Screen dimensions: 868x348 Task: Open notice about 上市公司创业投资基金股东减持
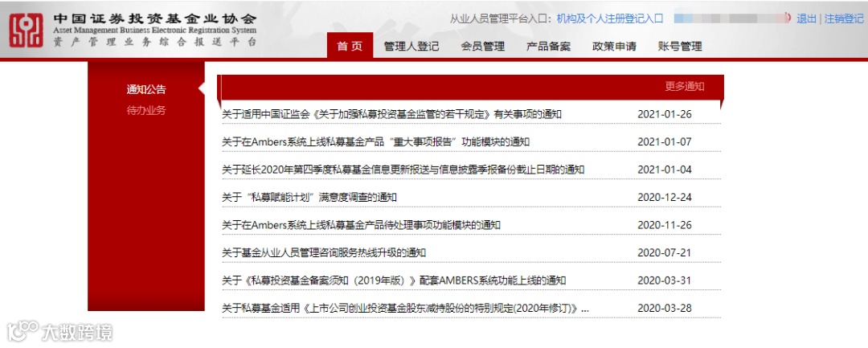(405, 308)
